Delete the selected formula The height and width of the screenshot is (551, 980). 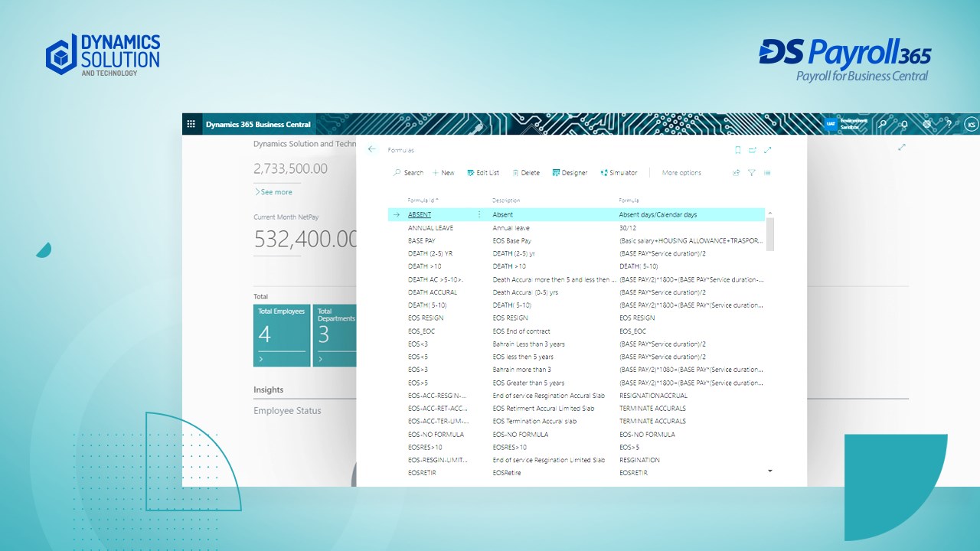pyautogui.click(x=526, y=173)
